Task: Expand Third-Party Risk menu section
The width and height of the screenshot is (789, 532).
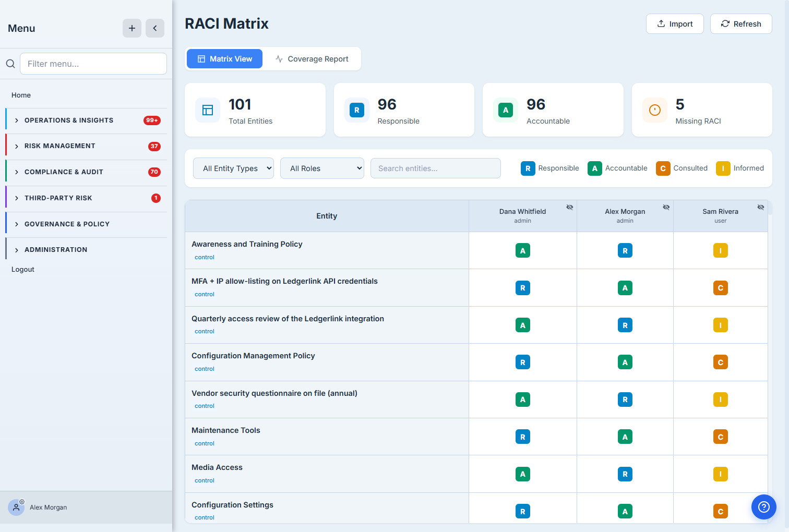Action: 86,198
